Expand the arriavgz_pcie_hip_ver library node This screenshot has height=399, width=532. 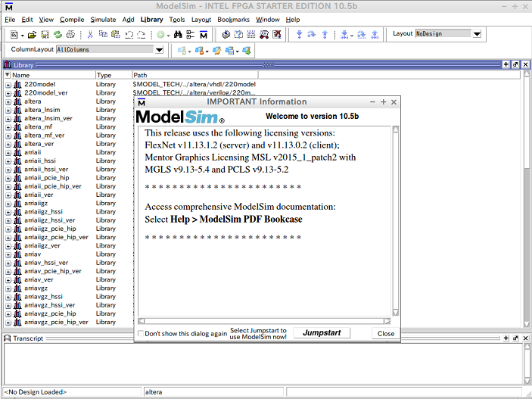[8, 323]
